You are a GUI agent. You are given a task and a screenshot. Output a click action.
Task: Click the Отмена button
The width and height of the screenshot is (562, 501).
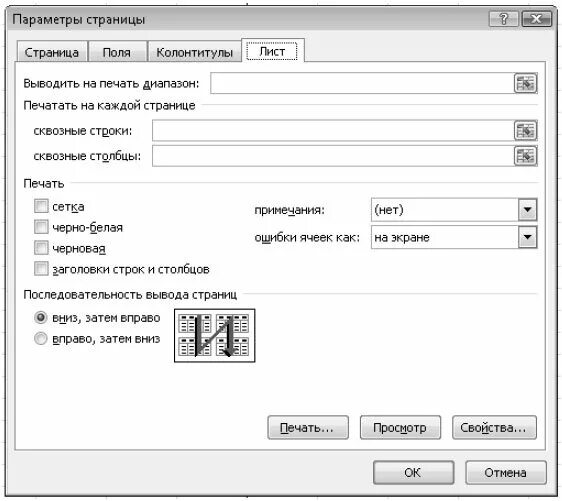(x=506, y=472)
